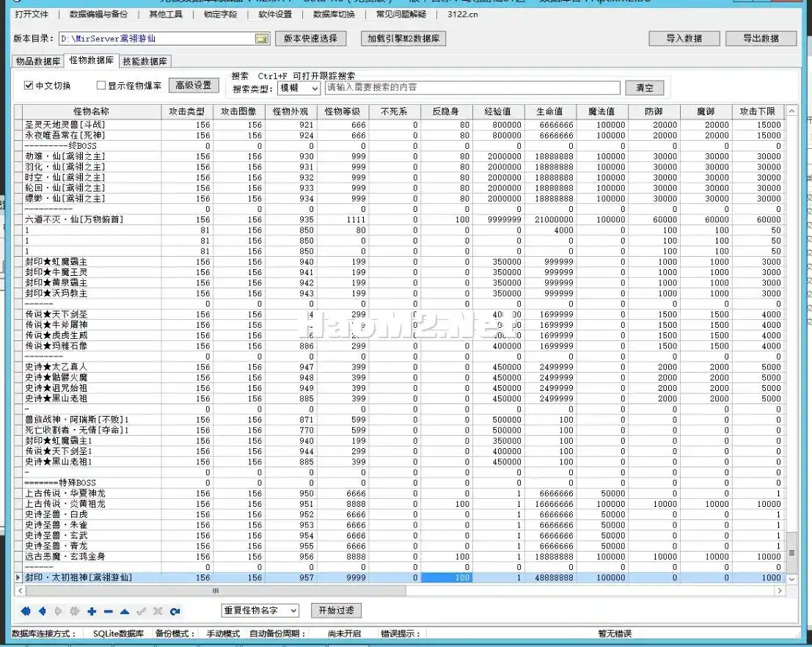812x647 pixels.
Task: Open the 锁定字段 menu
Action: click(221, 14)
